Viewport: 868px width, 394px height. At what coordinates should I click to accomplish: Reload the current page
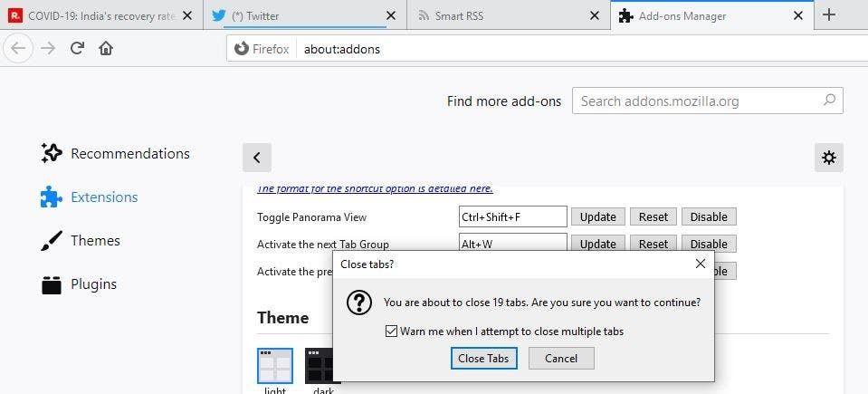click(77, 48)
